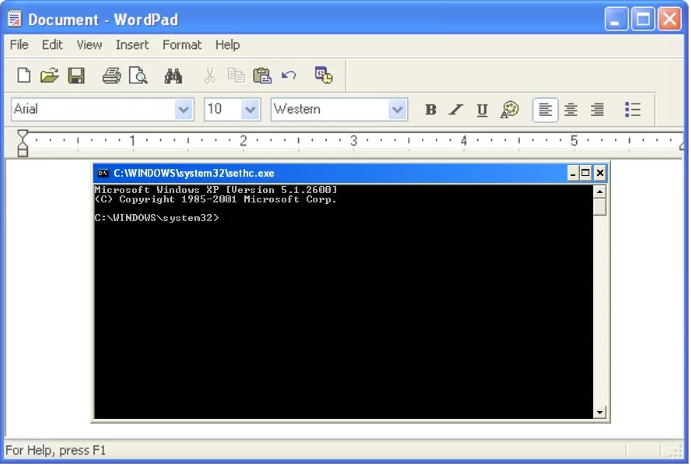Click the Copyright 1985-2001 Microsoft Corp. line
The height and width of the screenshot is (466, 691).
coord(216,199)
